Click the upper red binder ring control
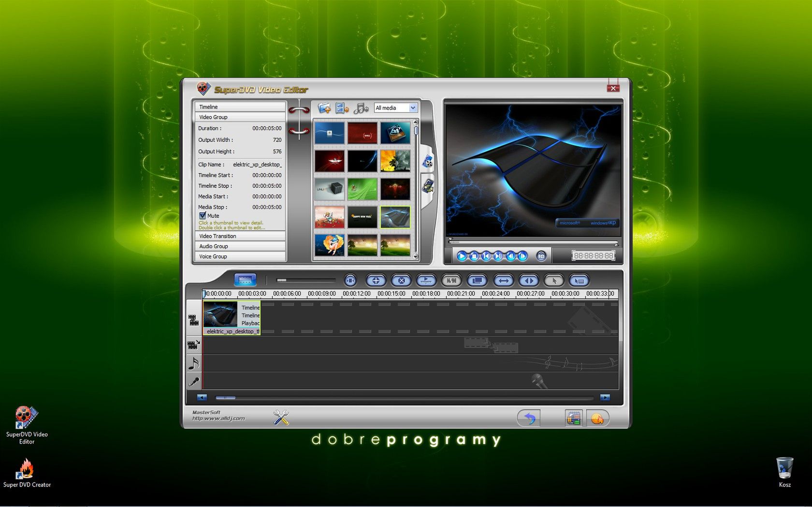The height and width of the screenshot is (507, 812). coord(299,110)
